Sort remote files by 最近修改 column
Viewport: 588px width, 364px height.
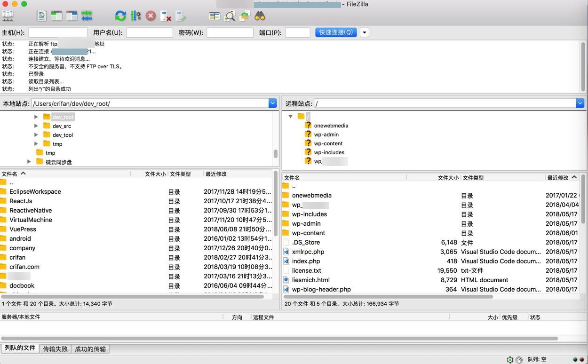click(x=562, y=177)
